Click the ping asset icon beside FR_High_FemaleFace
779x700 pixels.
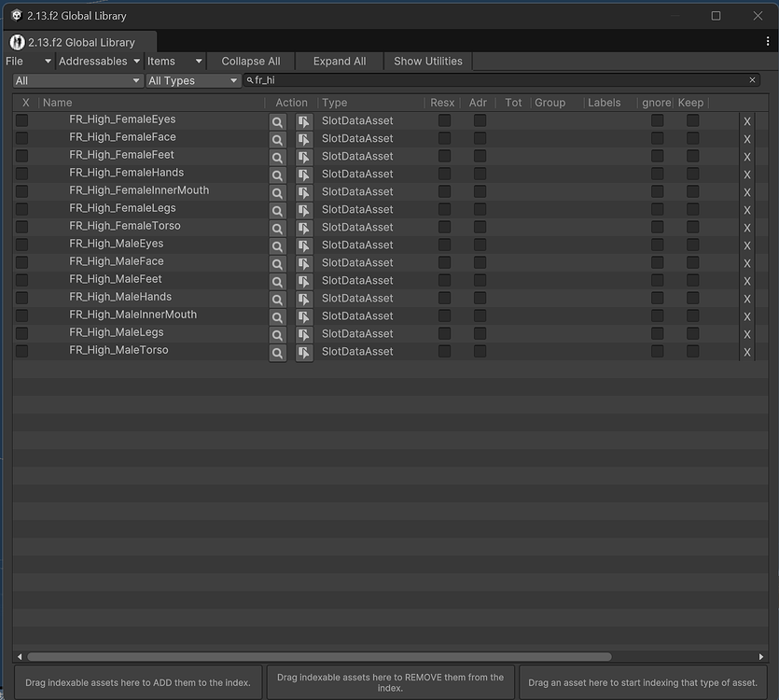click(303, 137)
